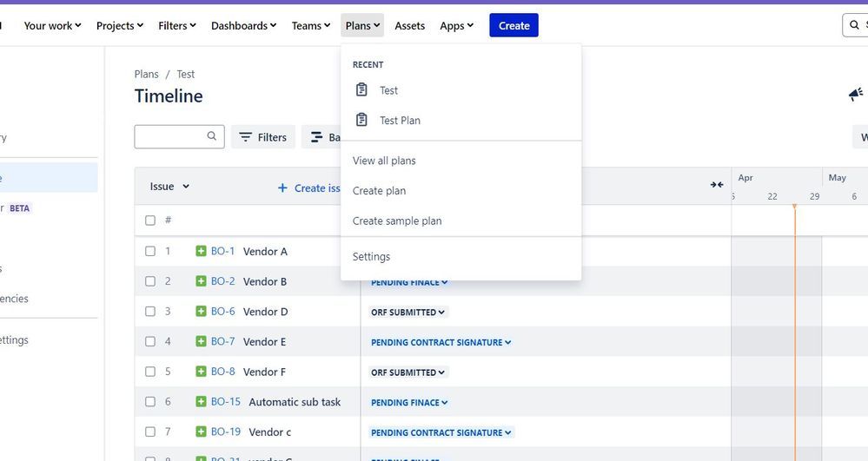Click the collapse columns arrows icon
The height and width of the screenshot is (461, 868).
tap(717, 185)
